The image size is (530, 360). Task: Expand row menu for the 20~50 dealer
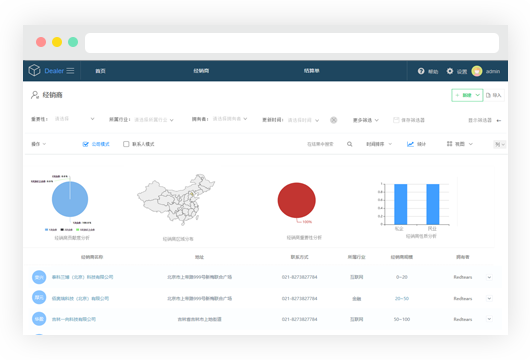point(489,298)
